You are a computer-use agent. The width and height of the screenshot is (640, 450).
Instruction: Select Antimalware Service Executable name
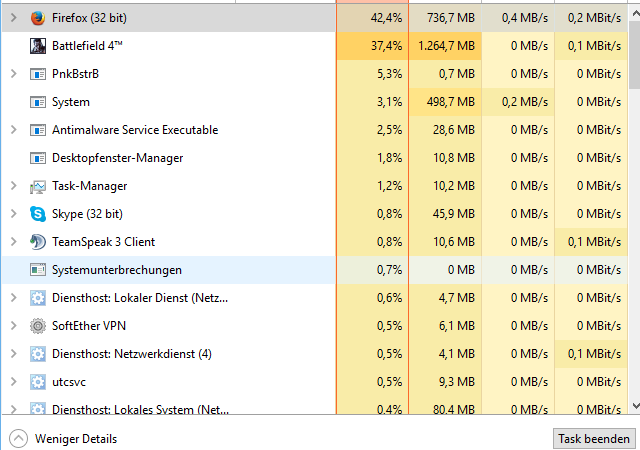135,130
